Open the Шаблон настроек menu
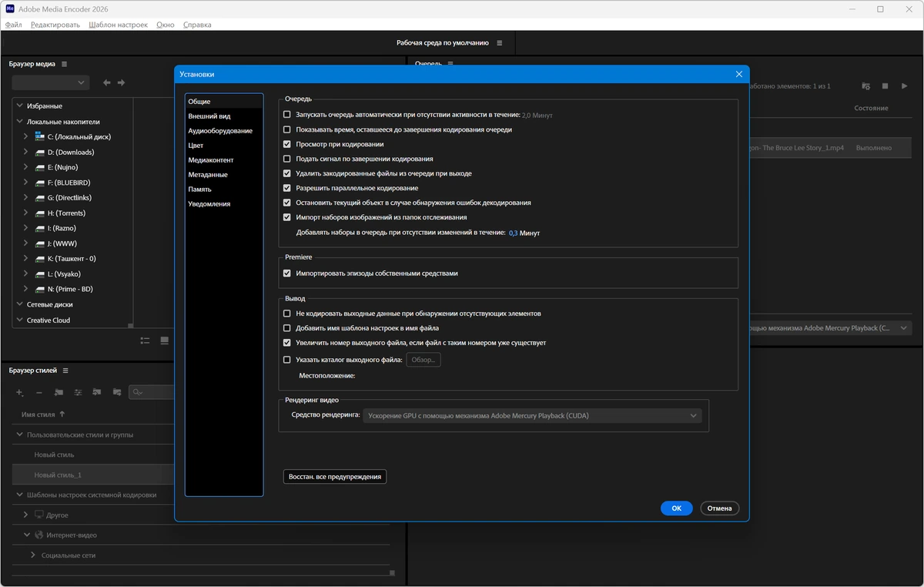 [x=118, y=25]
